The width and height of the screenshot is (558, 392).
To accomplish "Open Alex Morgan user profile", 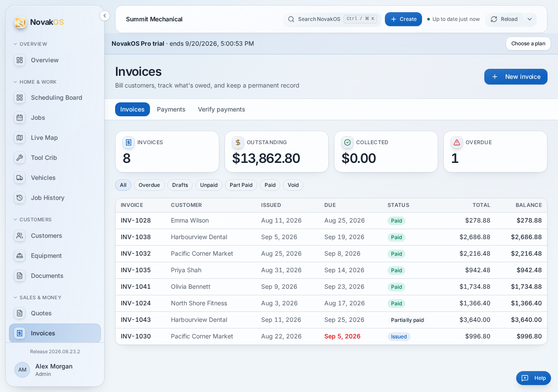I will [x=55, y=370].
